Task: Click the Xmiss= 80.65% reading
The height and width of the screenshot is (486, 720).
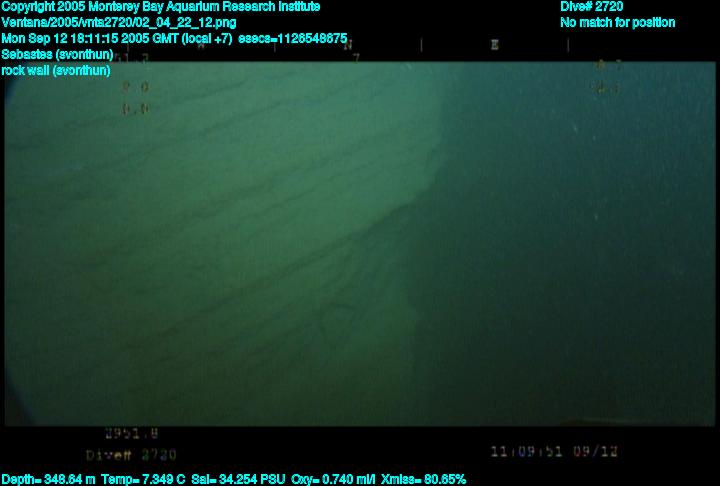Action: pyautogui.click(x=423, y=480)
